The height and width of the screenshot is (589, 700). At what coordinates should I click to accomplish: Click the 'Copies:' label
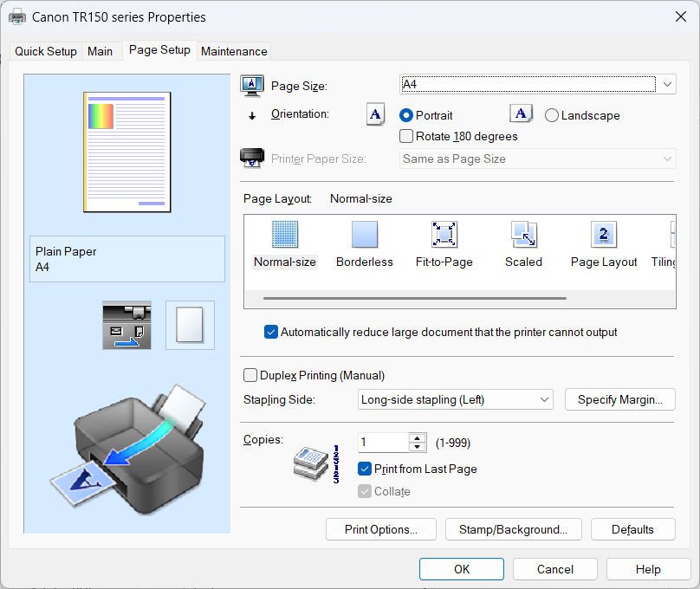pos(263,439)
